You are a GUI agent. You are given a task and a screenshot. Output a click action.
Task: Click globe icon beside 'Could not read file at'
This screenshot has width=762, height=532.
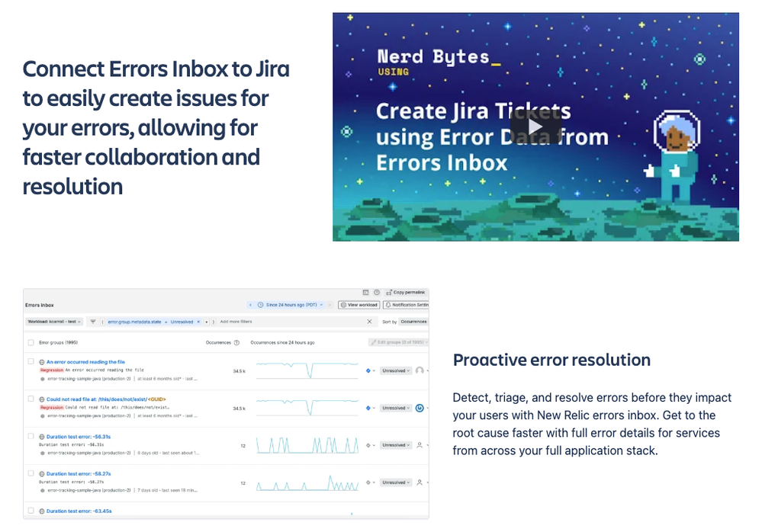click(x=42, y=399)
